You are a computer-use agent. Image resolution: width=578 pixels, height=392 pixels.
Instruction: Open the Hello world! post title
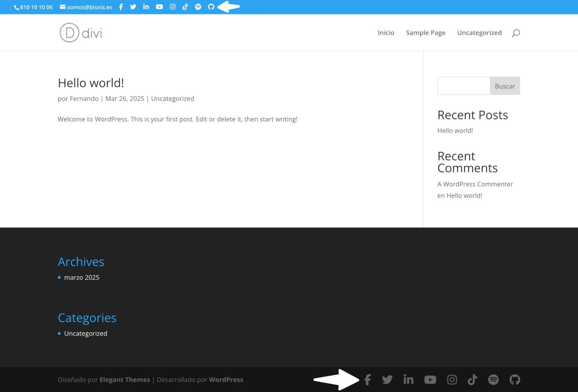91,83
